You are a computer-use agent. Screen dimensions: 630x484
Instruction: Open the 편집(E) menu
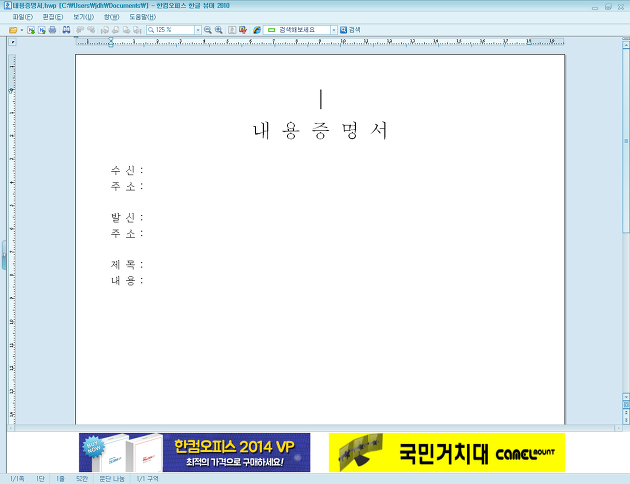(53, 17)
